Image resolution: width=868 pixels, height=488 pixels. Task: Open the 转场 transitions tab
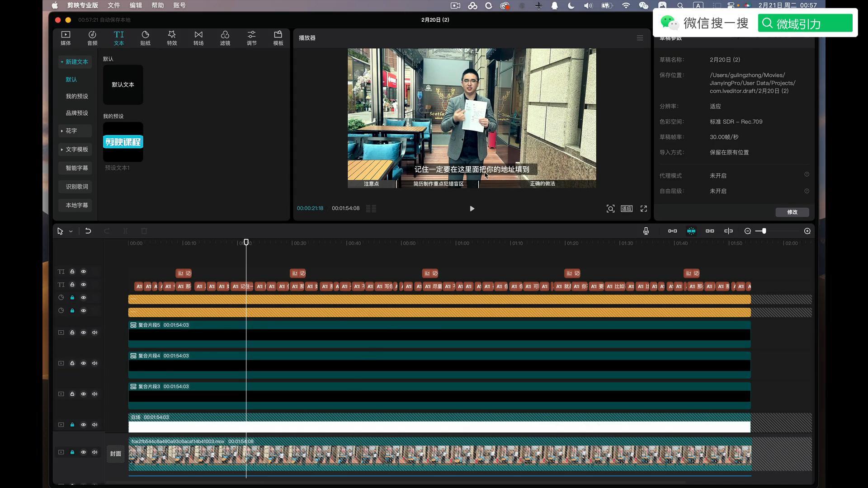(x=198, y=38)
